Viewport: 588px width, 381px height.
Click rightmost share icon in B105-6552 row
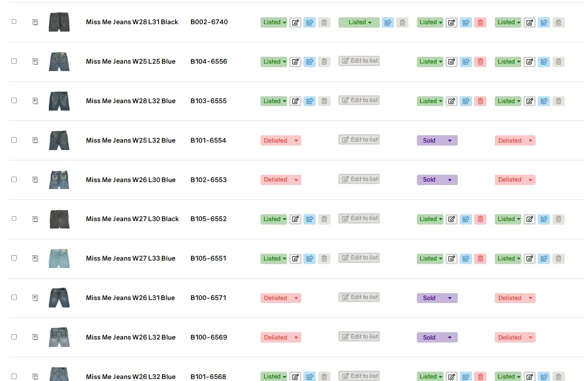544,219
